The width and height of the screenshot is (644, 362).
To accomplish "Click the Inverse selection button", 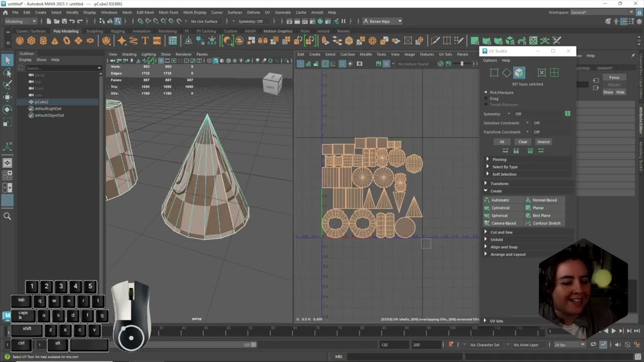I will click(x=543, y=142).
